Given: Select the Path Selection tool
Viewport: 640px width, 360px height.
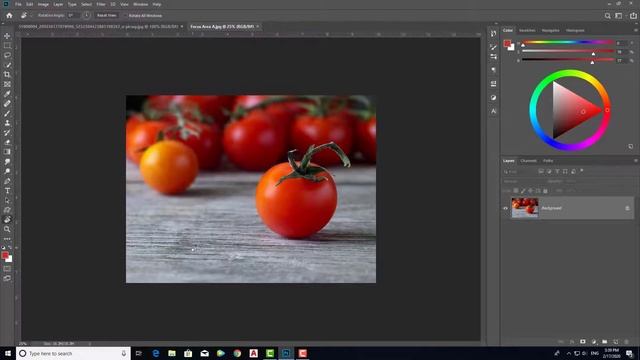Looking at the screenshot, I should (7, 200).
